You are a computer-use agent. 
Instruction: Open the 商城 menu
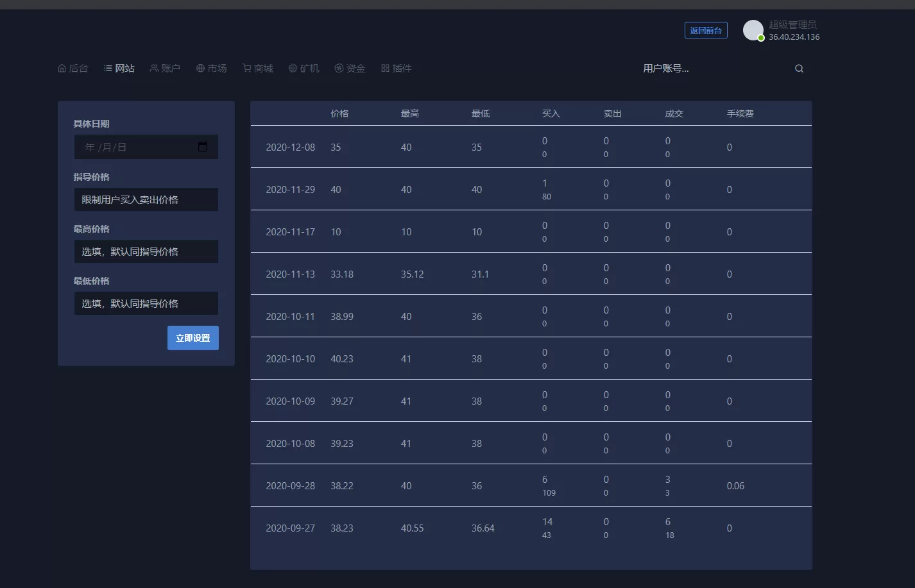(x=258, y=68)
